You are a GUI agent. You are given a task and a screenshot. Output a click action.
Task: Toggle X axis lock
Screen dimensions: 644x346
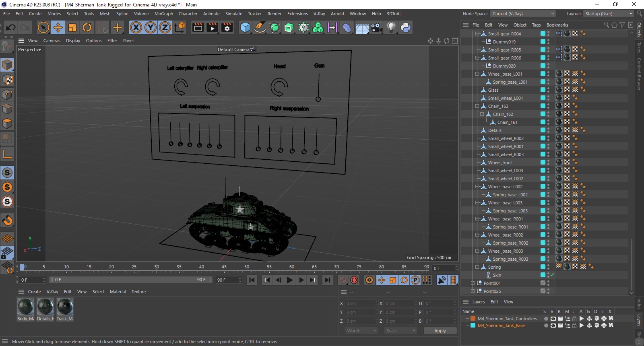point(136,27)
